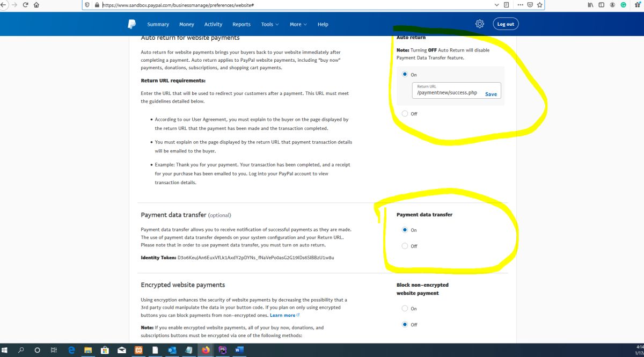Open address bar history dropdown arrow
Viewport: 644px width, 357px height.
point(497,4)
